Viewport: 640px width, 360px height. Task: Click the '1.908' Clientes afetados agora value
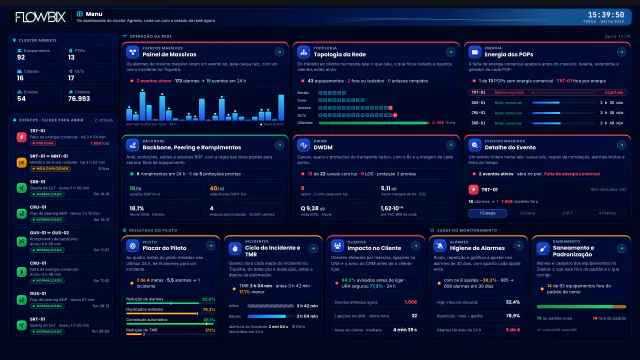coord(411,302)
